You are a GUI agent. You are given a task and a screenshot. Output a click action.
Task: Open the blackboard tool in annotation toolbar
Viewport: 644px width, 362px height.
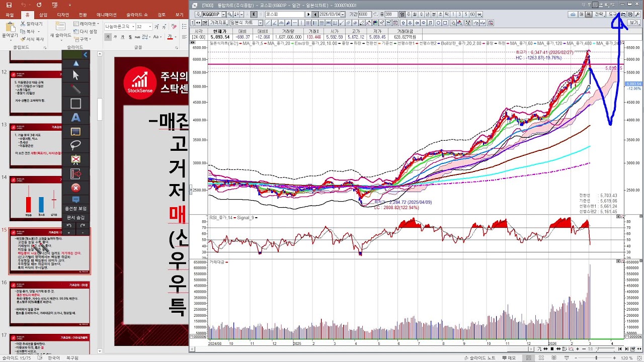click(76, 132)
